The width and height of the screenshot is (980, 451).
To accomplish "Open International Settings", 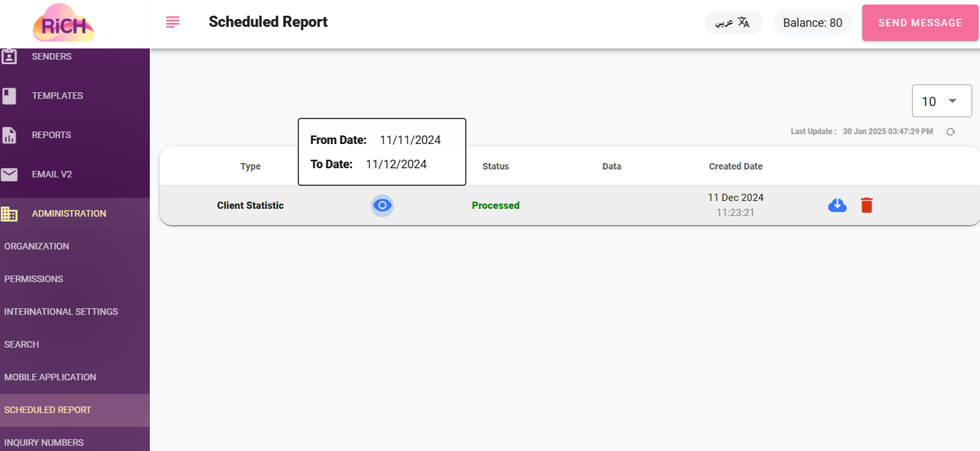I will click(x=61, y=312).
